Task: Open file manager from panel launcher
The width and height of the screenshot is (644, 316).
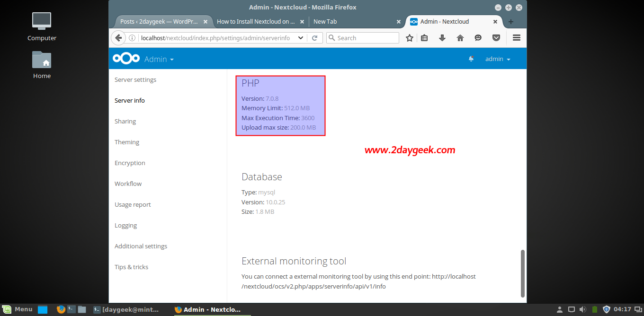Action: pyautogui.click(x=82, y=309)
